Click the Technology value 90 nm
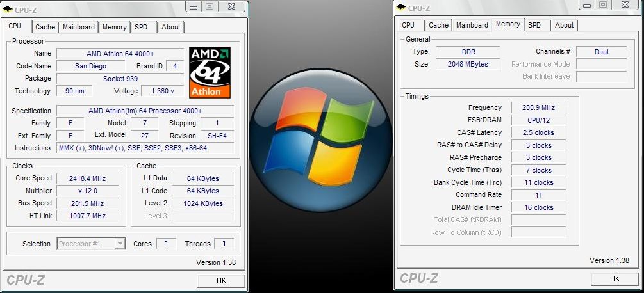 (x=75, y=91)
